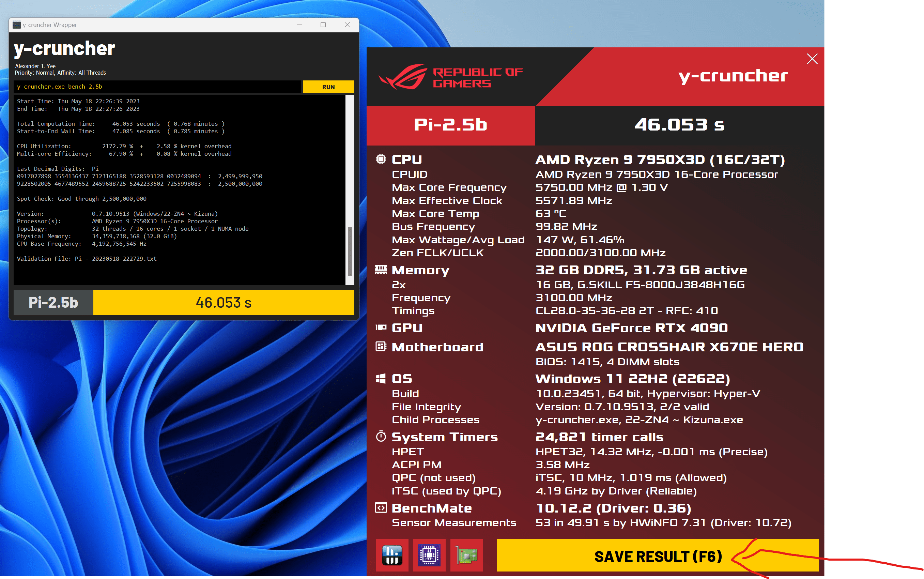Click the 'CL28.0-35-36-28 2T - RFC: 410' timings

[x=627, y=311]
